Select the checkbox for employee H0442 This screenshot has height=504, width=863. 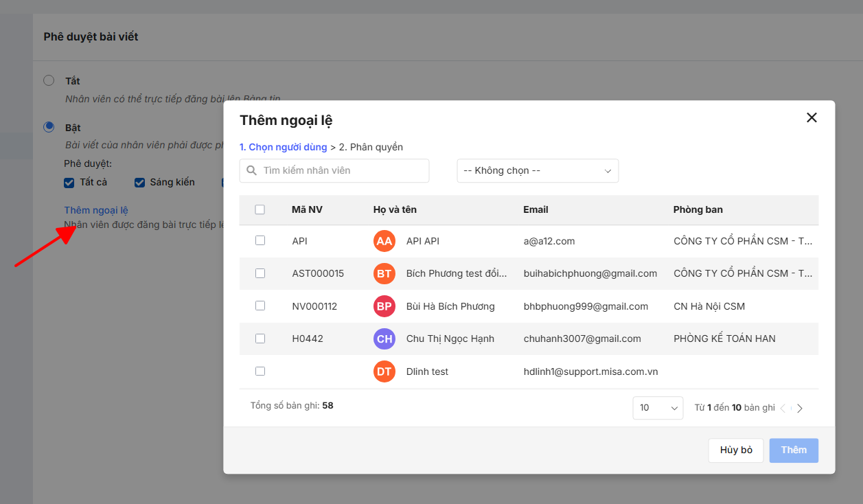pyautogui.click(x=260, y=339)
